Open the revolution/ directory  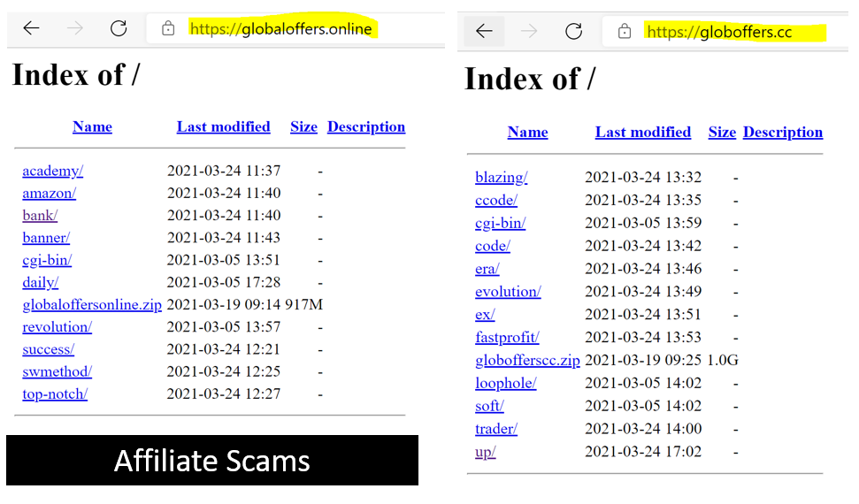(57, 327)
